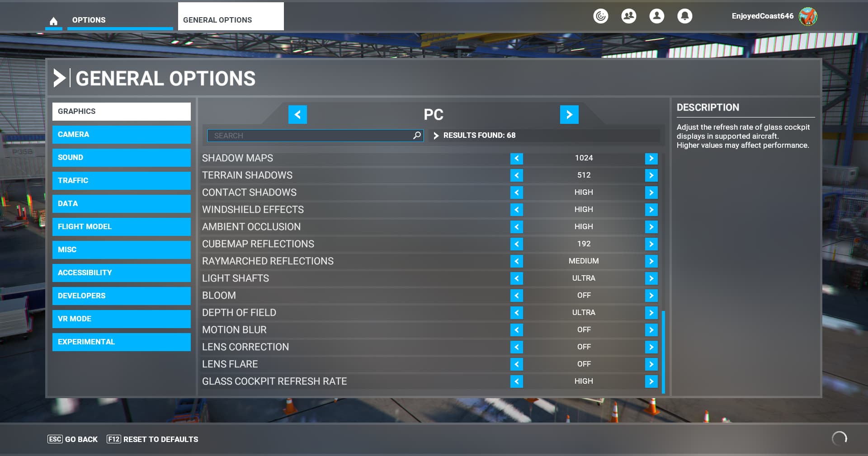Open the Flight Model category
This screenshot has width=868, height=456.
(122, 227)
